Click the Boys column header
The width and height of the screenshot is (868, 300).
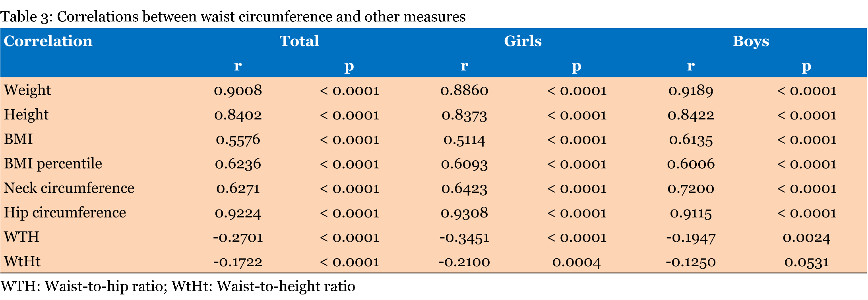(751, 41)
